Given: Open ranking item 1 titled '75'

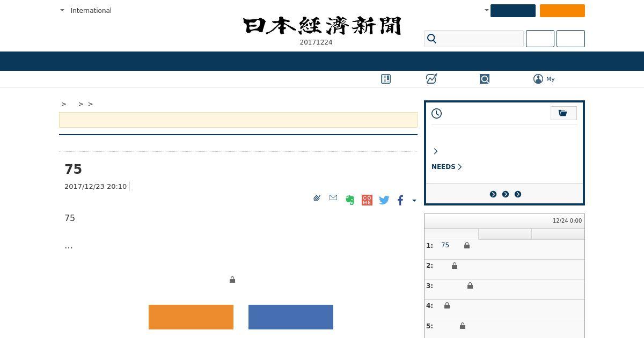Looking at the screenshot, I should (x=445, y=245).
